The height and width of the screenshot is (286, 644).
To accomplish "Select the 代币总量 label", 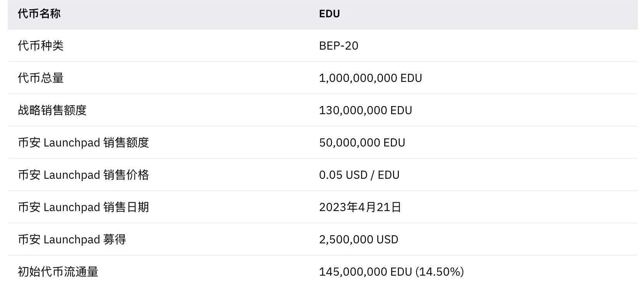I will pos(41,78).
